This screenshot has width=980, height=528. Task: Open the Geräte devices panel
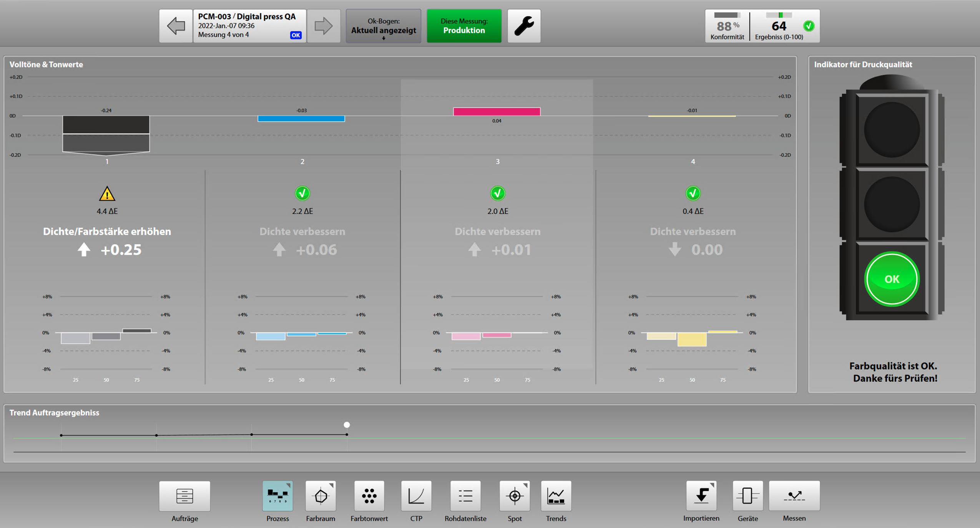[x=747, y=496]
